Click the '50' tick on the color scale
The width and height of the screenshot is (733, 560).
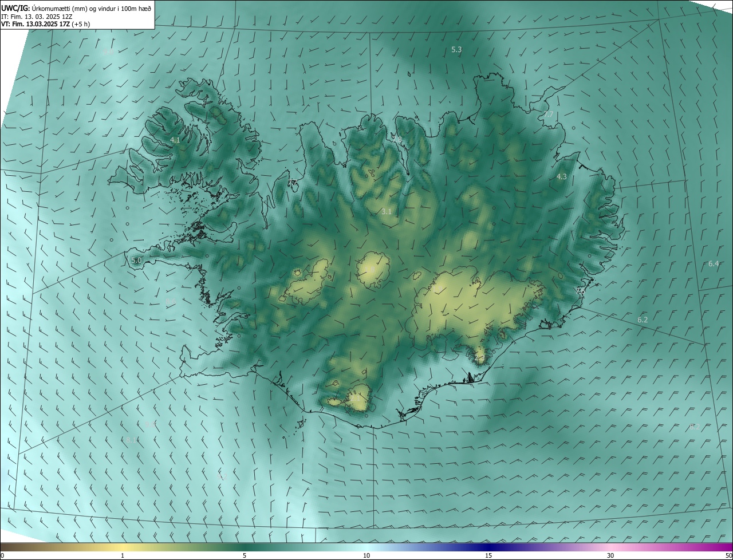point(728,555)
